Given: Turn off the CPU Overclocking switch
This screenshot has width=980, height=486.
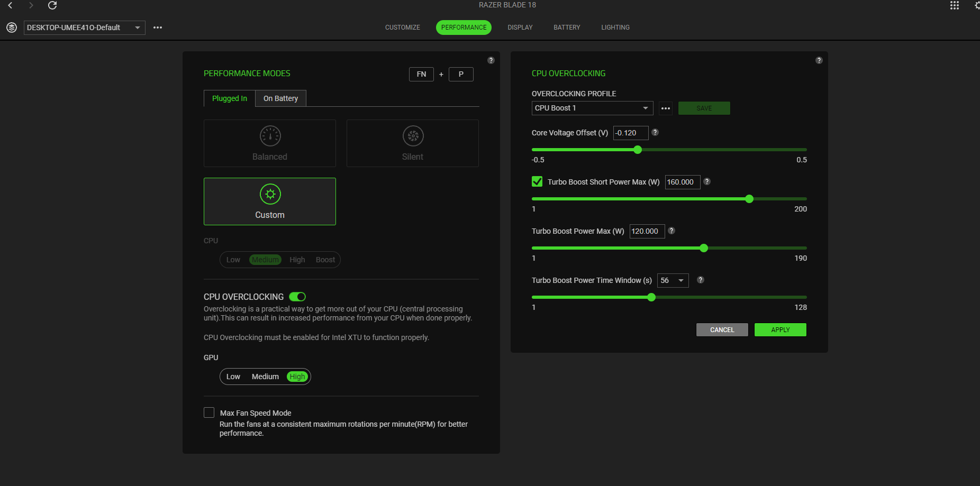Looking at the screenshot, I should point(297,297).
